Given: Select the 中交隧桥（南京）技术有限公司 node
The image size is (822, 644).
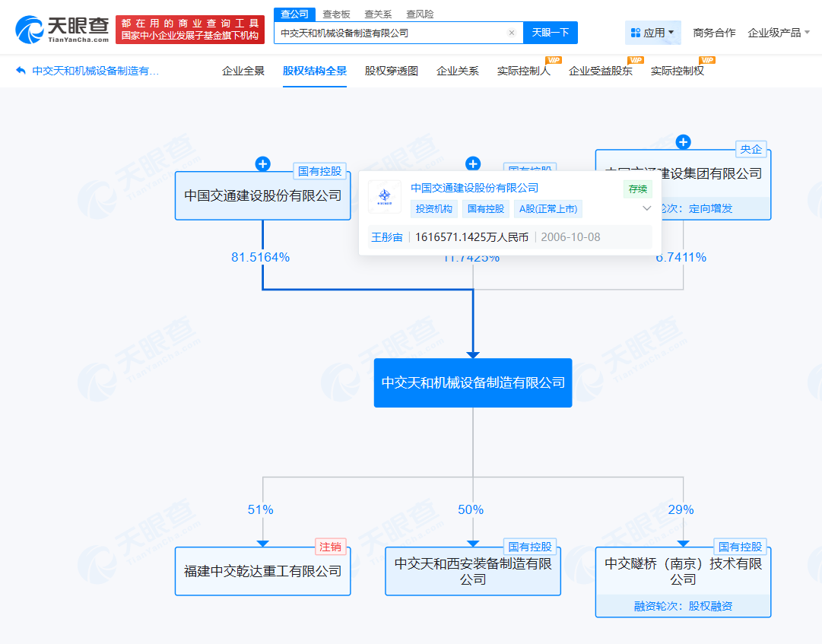Looking at the screenshot, I should (x=683, y=582).
